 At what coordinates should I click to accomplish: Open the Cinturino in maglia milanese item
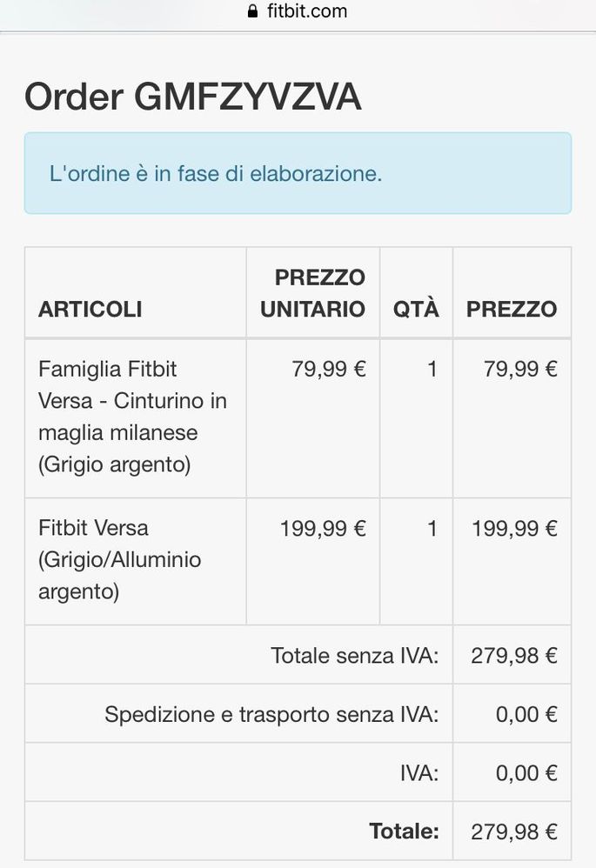(133, 417)
